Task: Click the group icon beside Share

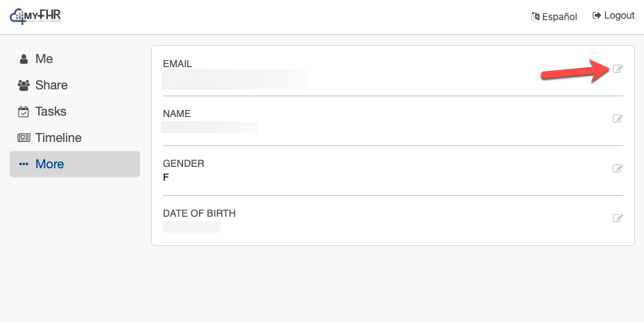Action: [x=24, y=86]
